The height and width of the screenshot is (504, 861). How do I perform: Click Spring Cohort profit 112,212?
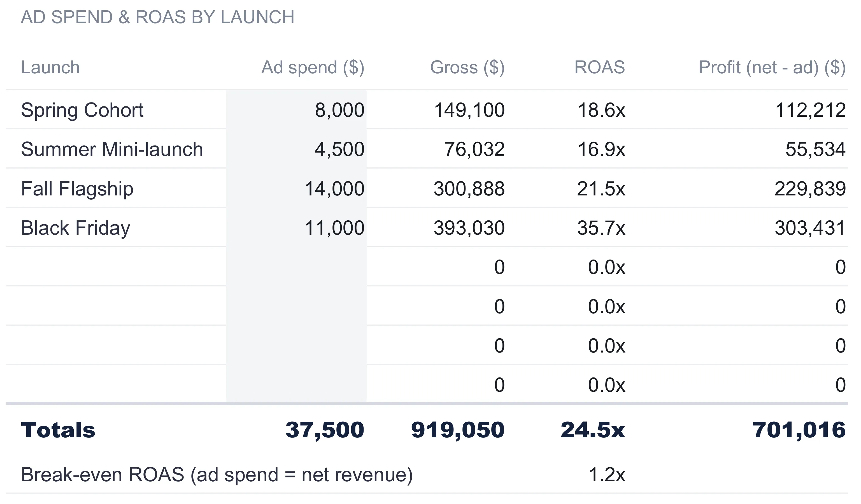coord(810,110)
